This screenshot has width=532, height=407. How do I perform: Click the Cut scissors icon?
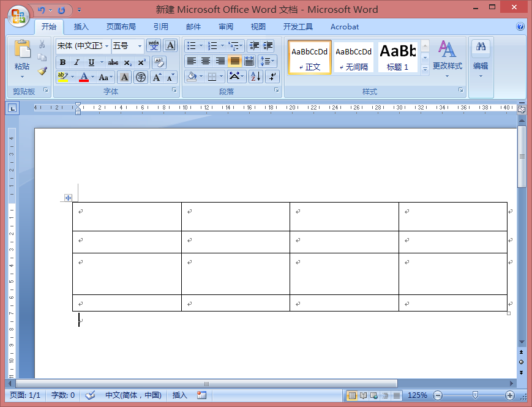[42, 44]
